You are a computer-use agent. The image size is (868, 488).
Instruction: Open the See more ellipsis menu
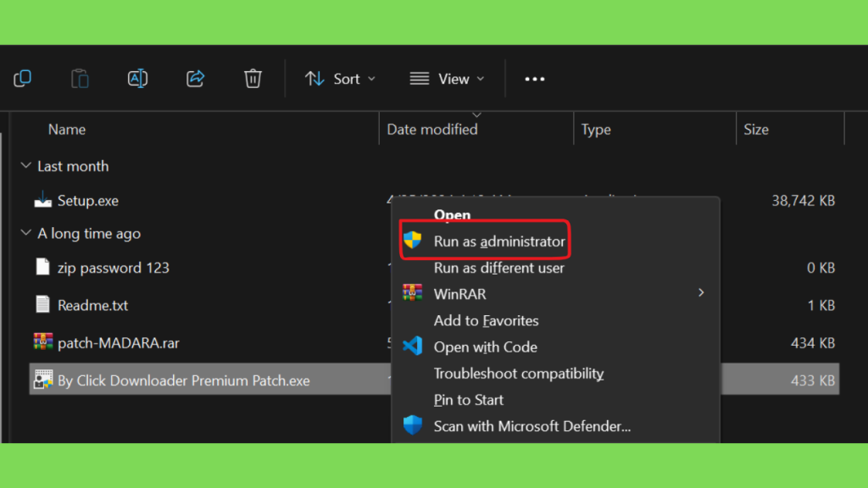click(x=534, y=79)
